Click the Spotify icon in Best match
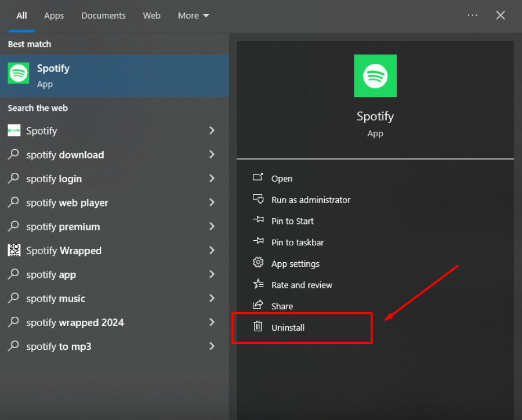 tap(19, 73)
